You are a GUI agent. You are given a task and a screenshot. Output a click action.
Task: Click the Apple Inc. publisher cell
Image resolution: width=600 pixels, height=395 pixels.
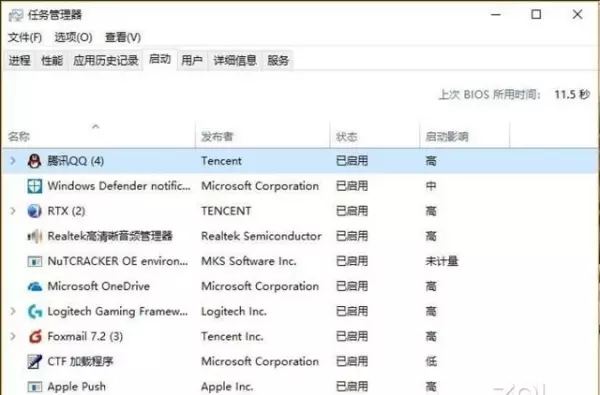(227, 387)
